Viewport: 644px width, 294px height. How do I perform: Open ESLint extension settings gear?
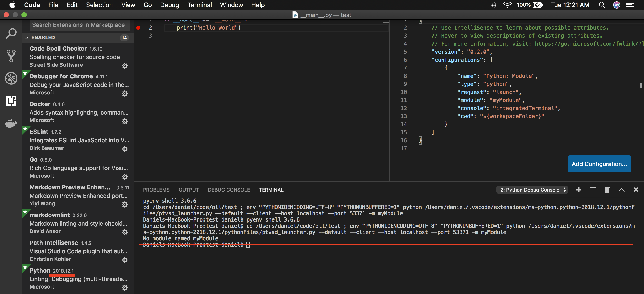point(125,149)
